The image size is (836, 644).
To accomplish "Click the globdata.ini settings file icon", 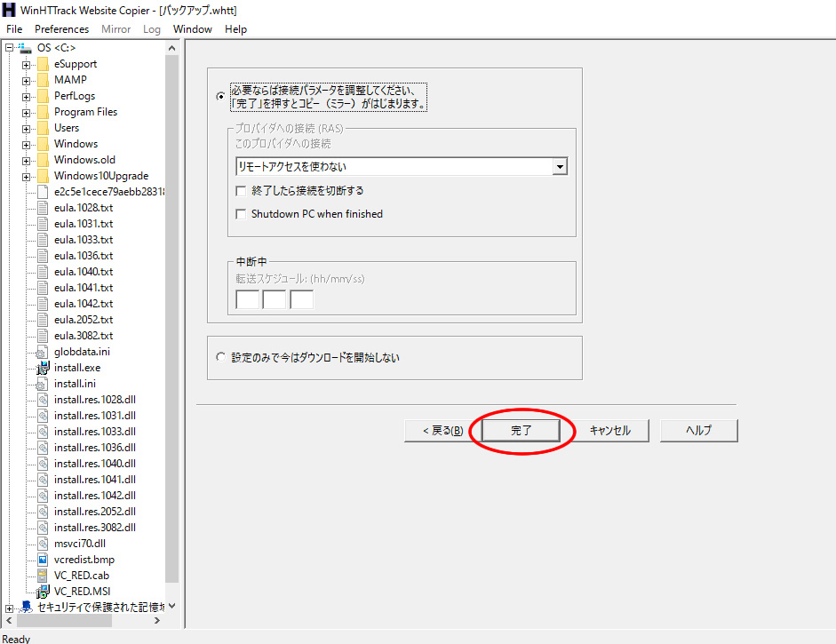I will pyautogui.click(x=42, y=351).
